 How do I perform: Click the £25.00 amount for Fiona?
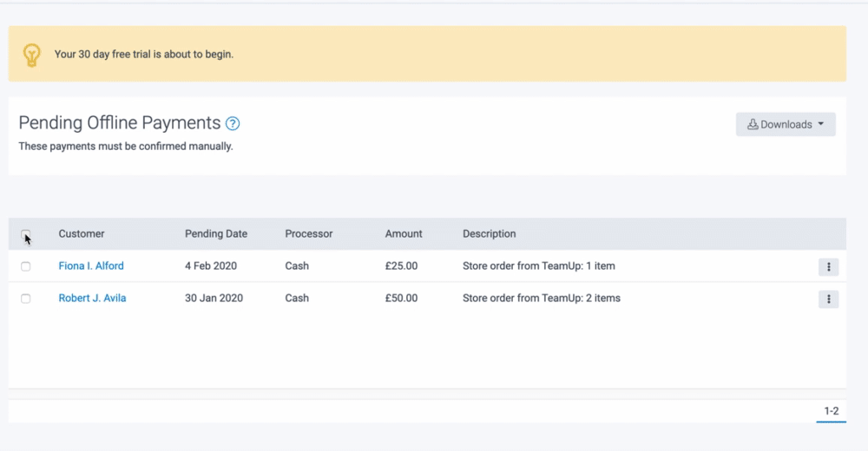click(x=401, y=266)
